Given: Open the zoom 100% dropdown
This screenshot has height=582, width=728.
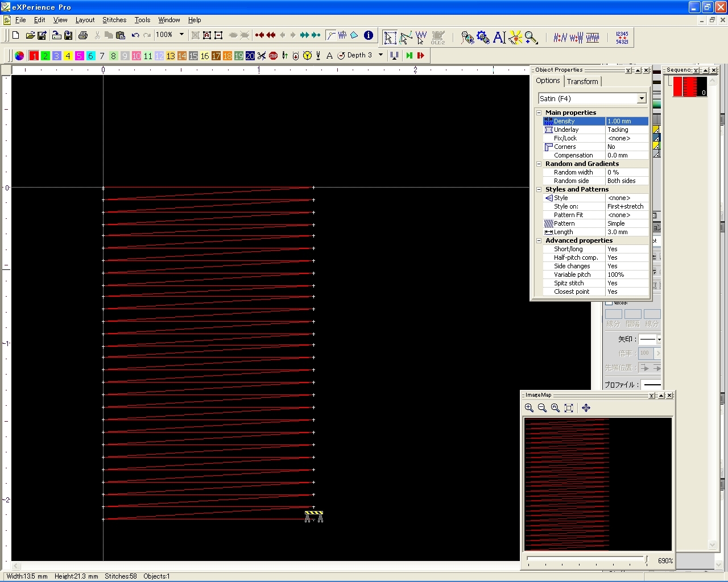Looking at the screenshot, I should [x=182, y=35].
